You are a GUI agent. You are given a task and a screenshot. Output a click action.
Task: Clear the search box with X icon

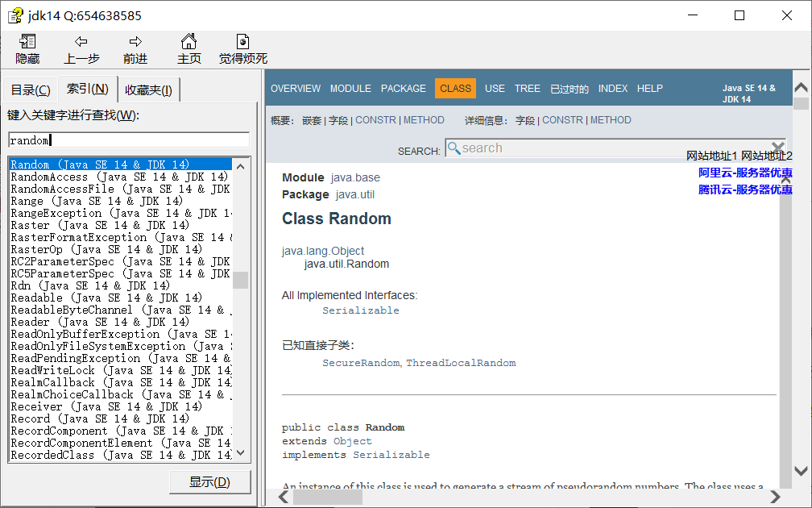tap(777, 148)
